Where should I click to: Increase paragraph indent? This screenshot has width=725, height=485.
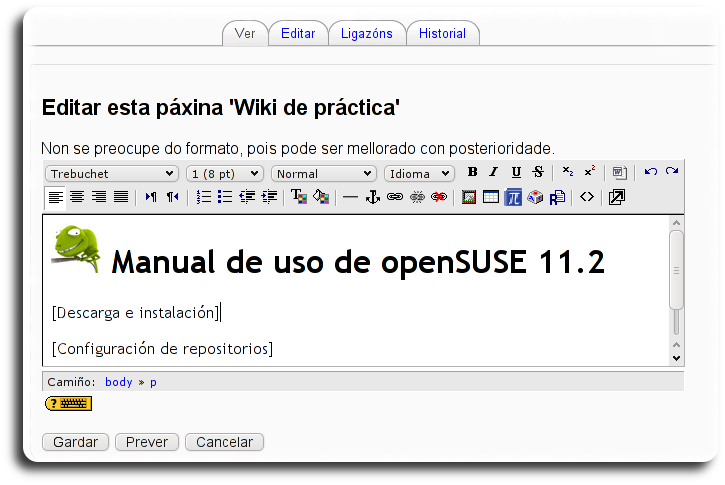[269, 197]
